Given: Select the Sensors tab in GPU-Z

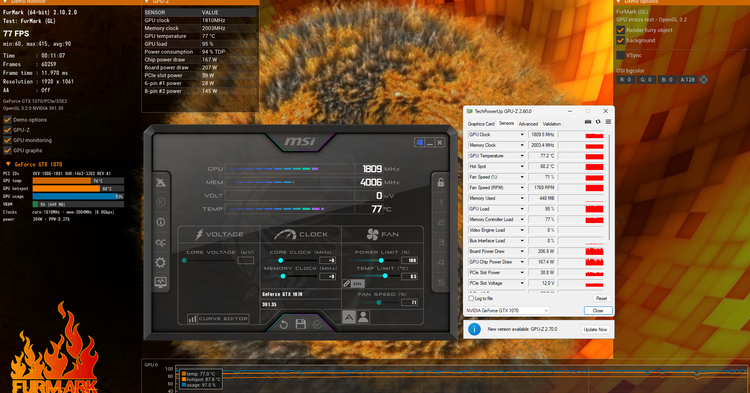Looking at the screenshot, I should click(x=507, y=123).
